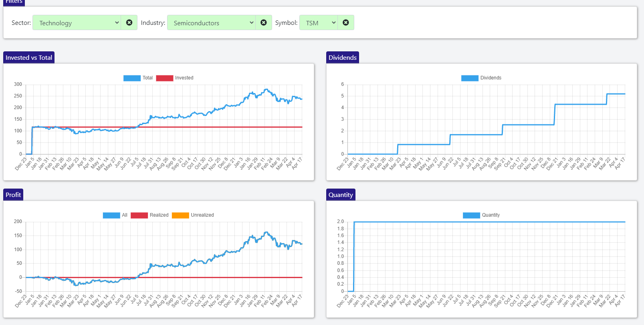Click the 300 axis value in Invested vs Total chart

coord(18,84)
